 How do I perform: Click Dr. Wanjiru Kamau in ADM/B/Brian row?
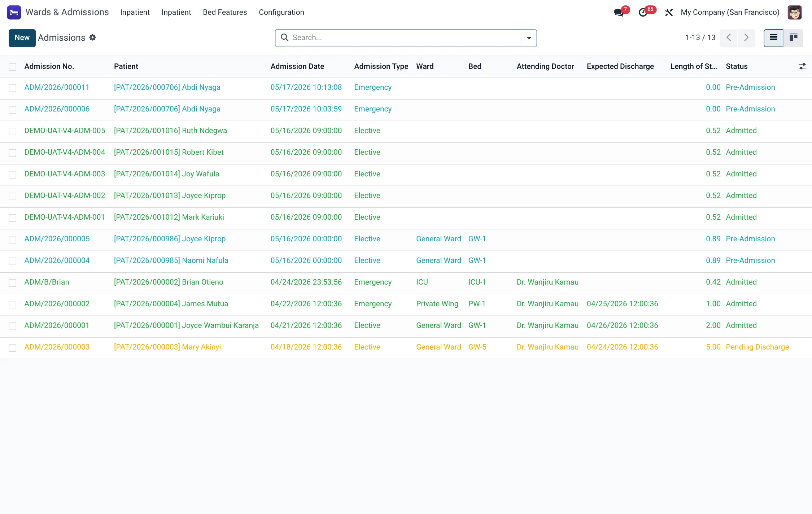click(x=547, y=282)
